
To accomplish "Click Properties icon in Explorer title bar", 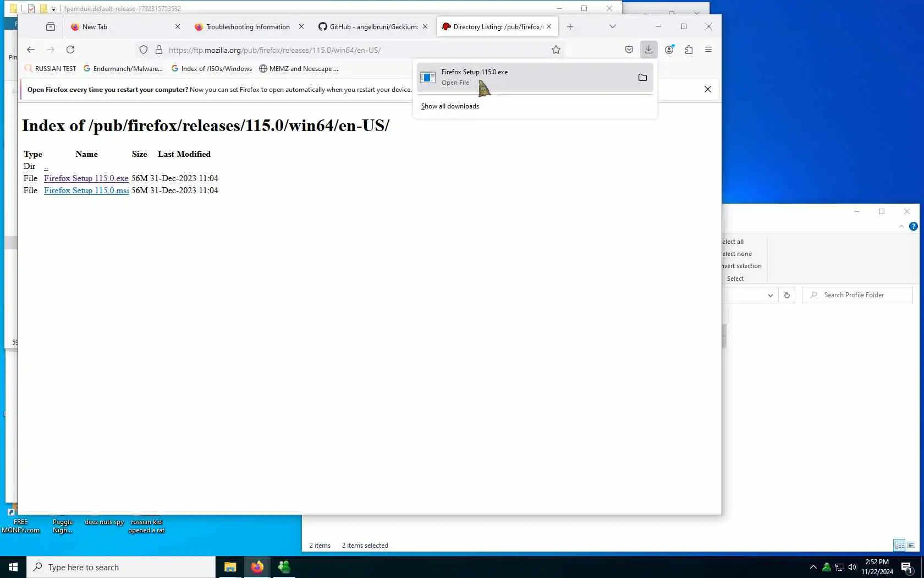I will [x=31, y=9].
